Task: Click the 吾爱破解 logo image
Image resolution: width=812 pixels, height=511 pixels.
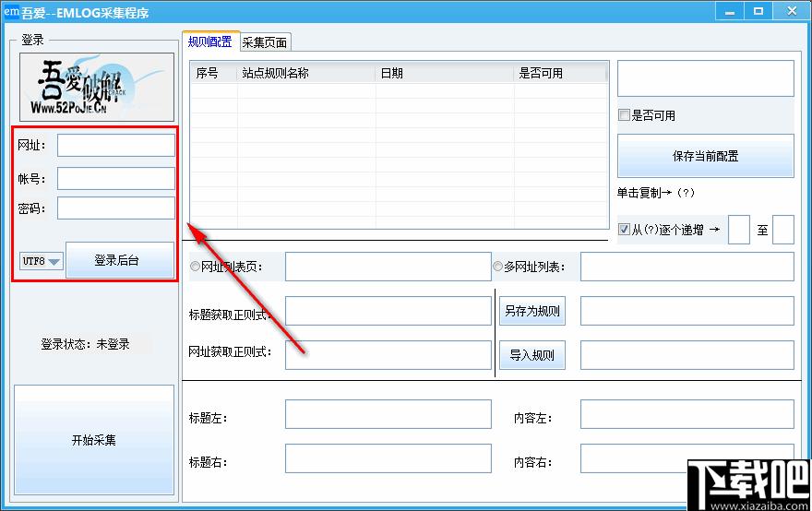Action: 97,87
